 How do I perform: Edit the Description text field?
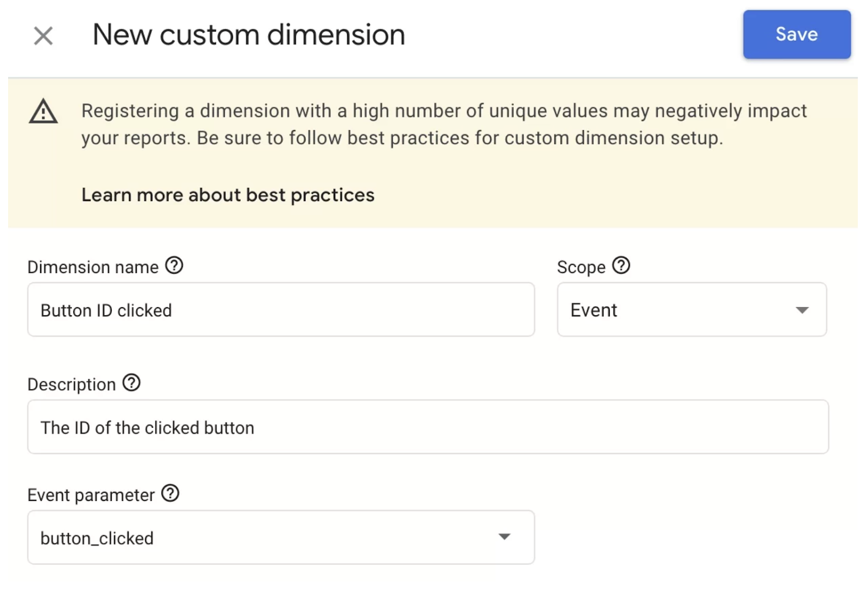427,428
